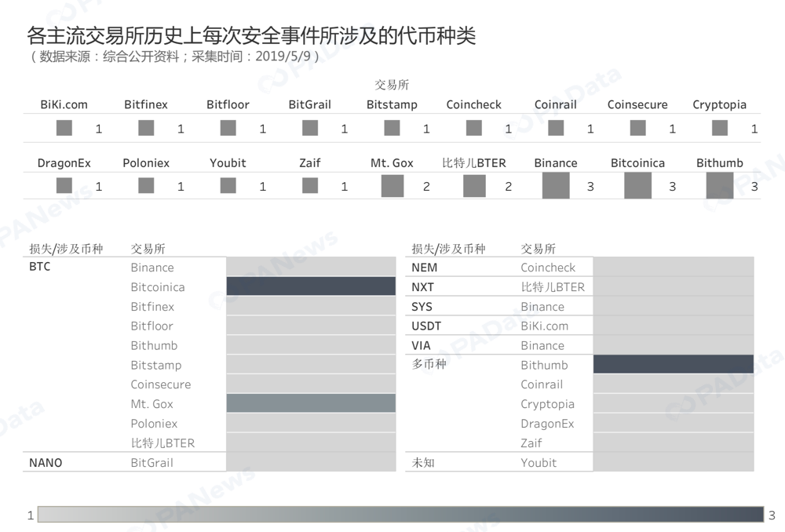Click the Bitstamp header label
The width and height of the screenshot is (785, 532).
(392, 104)
